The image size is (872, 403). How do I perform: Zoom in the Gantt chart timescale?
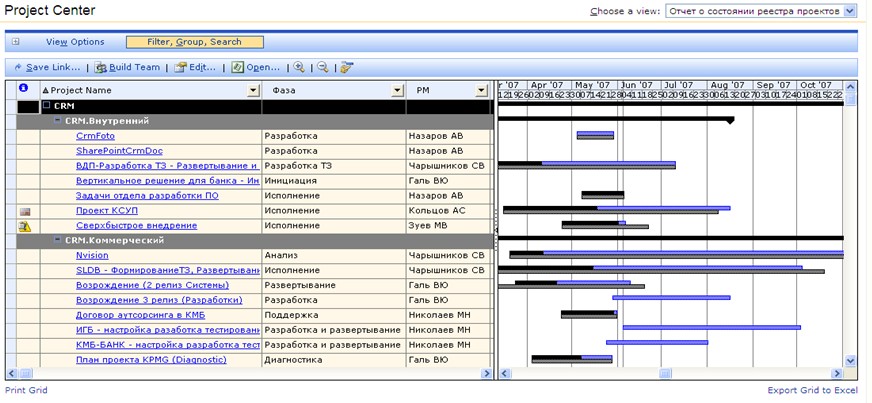[x=299, y=67]
